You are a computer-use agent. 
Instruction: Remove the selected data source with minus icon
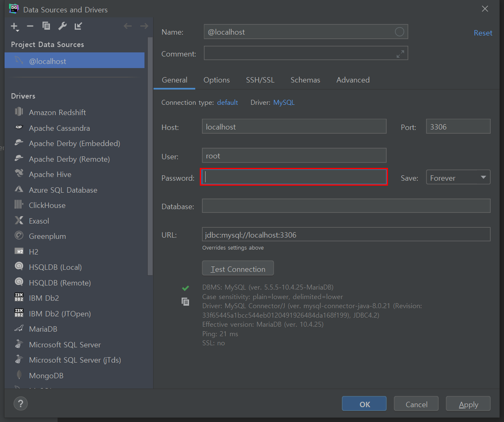point(30,26)
